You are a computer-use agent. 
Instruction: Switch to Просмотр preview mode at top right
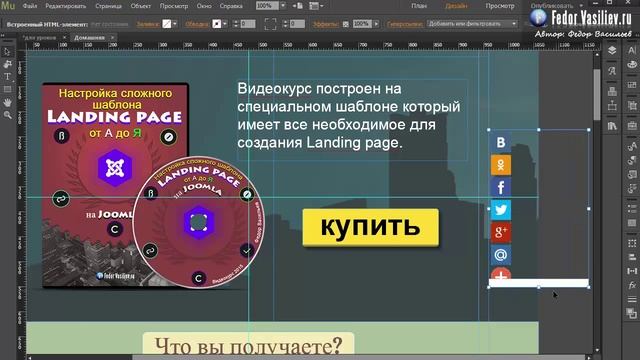(500, 6)
